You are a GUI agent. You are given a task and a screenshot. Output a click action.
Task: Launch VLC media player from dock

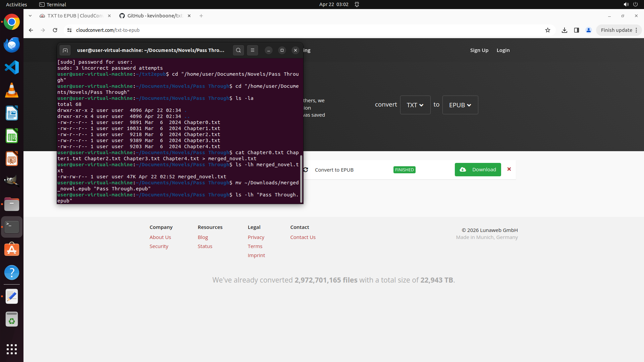click(x=12, y=90)
